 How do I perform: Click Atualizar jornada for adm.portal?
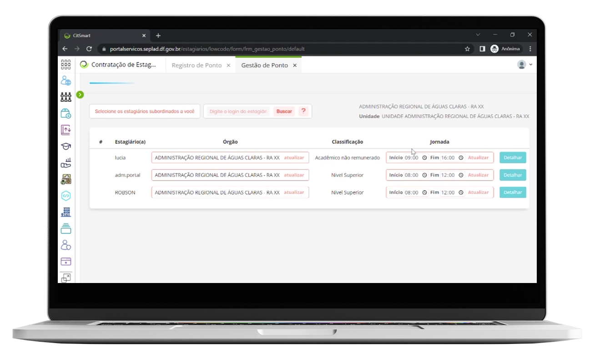coord(478,175)
